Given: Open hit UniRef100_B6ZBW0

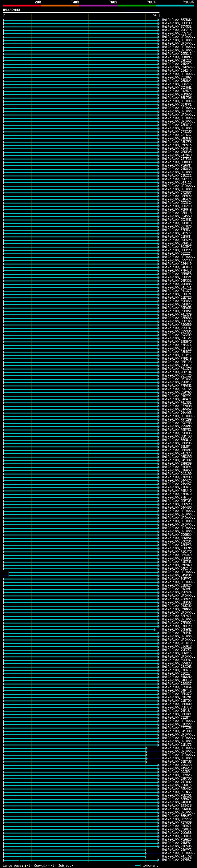Looking at the screenshot, I should point(177,20).
